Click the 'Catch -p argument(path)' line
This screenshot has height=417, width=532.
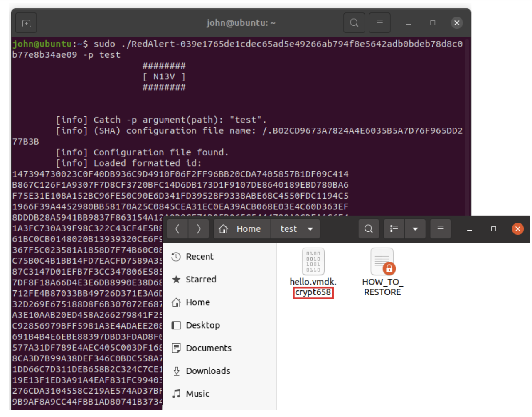point(161,120)
